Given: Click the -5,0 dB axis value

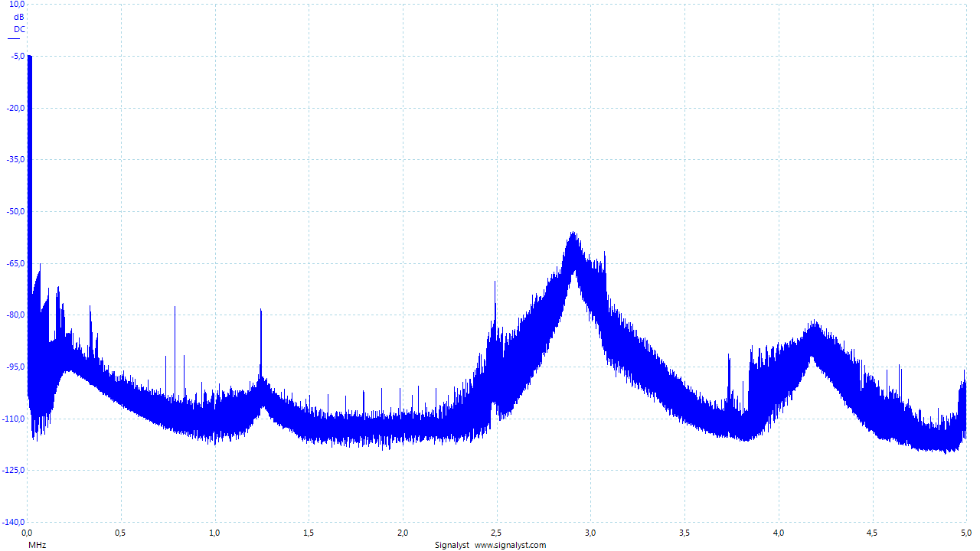Looking at the screenshot, I should [17, 56].
